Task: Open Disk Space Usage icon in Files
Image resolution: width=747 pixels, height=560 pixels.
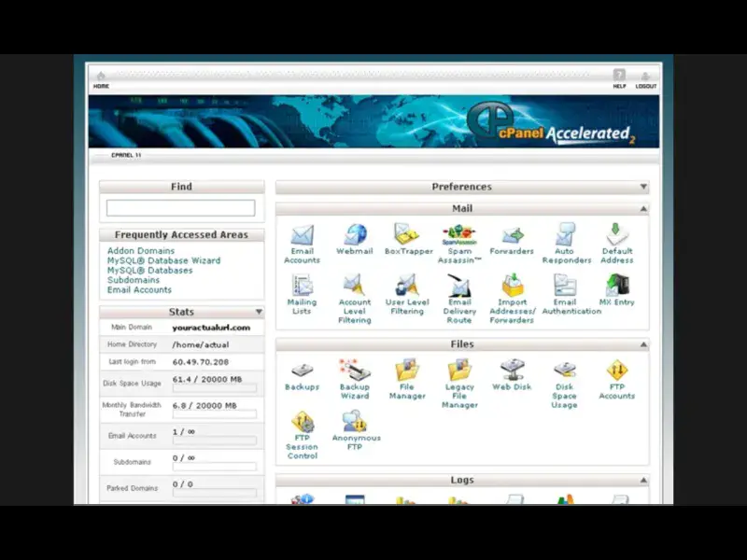Action: 565,370
